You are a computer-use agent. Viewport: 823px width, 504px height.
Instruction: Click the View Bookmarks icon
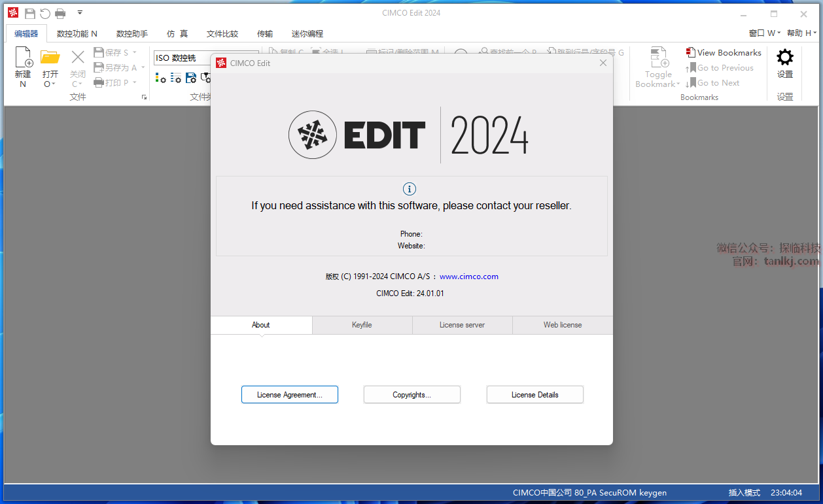point(690,52)
